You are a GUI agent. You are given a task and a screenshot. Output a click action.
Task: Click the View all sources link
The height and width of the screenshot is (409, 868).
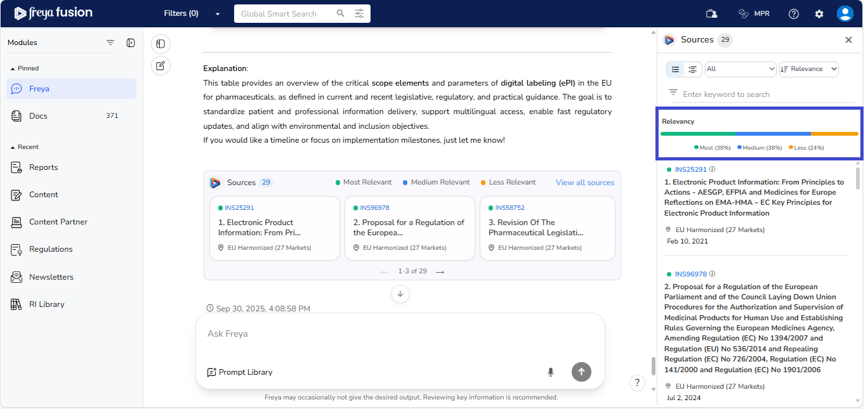click(x=584, y=183)
